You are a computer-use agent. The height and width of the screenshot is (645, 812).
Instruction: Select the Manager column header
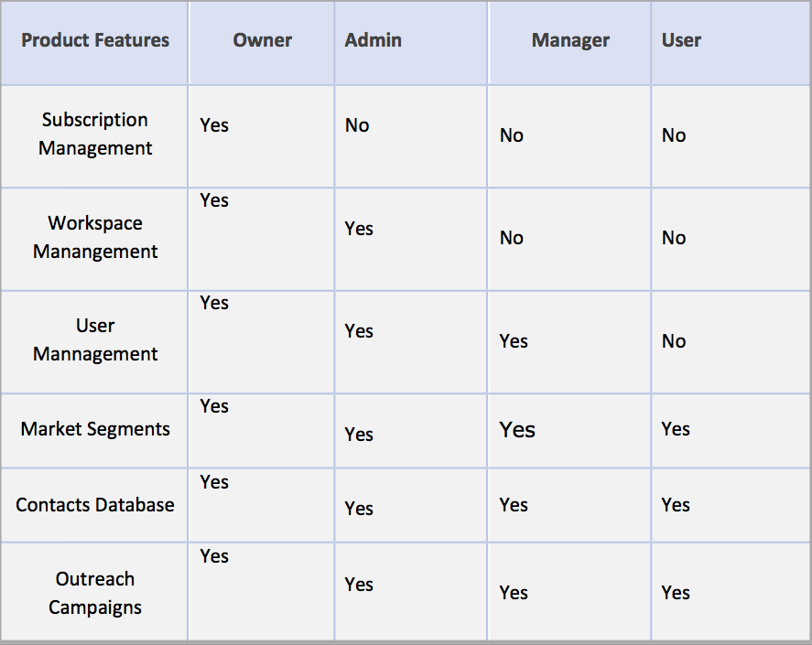click(x=570, y=40)
